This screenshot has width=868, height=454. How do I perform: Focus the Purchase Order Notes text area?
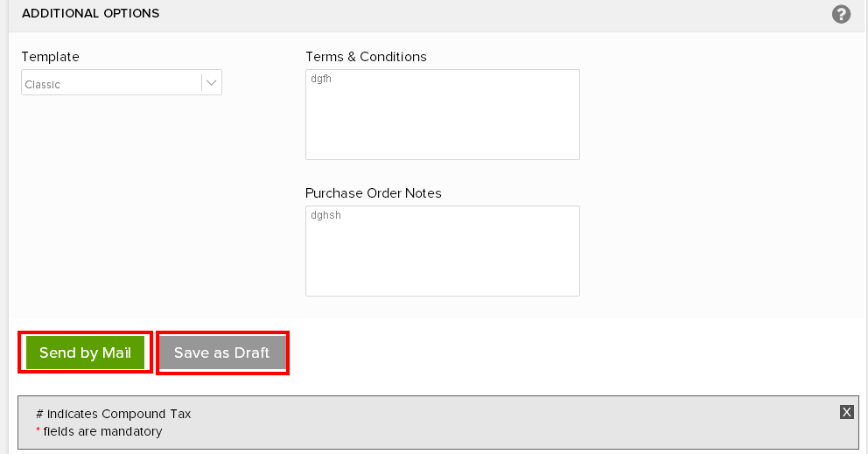tap(442, 251)
